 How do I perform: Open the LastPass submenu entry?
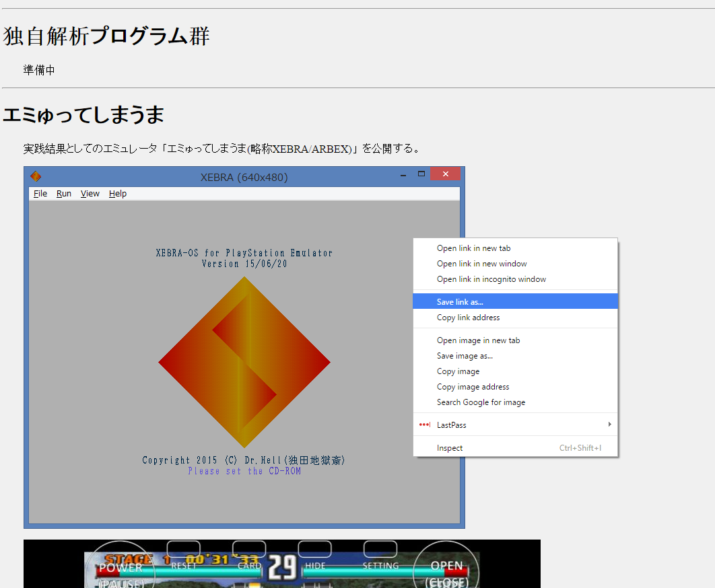tap(515, 425)
